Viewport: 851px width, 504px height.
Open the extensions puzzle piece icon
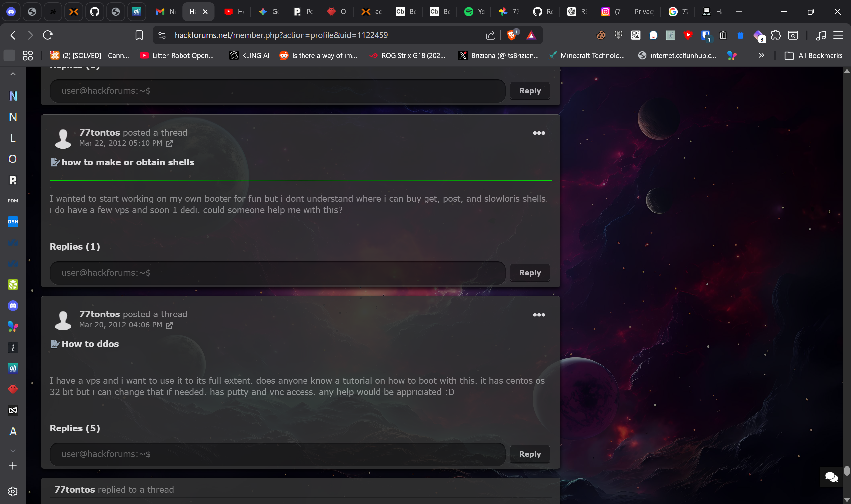(775, 35)
